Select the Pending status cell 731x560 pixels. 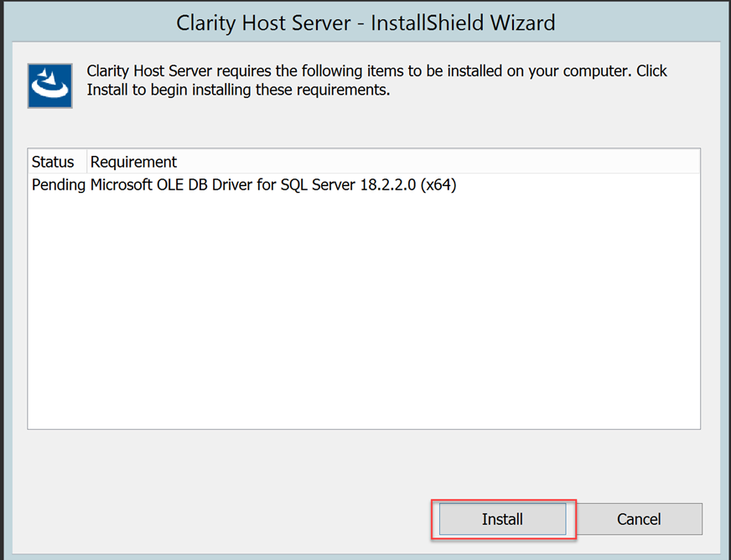[x=58, y=185]
